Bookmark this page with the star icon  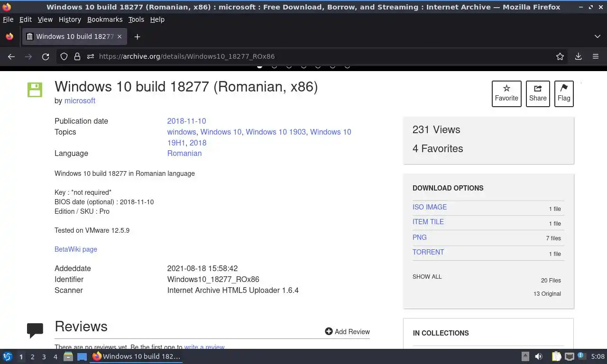560,56
